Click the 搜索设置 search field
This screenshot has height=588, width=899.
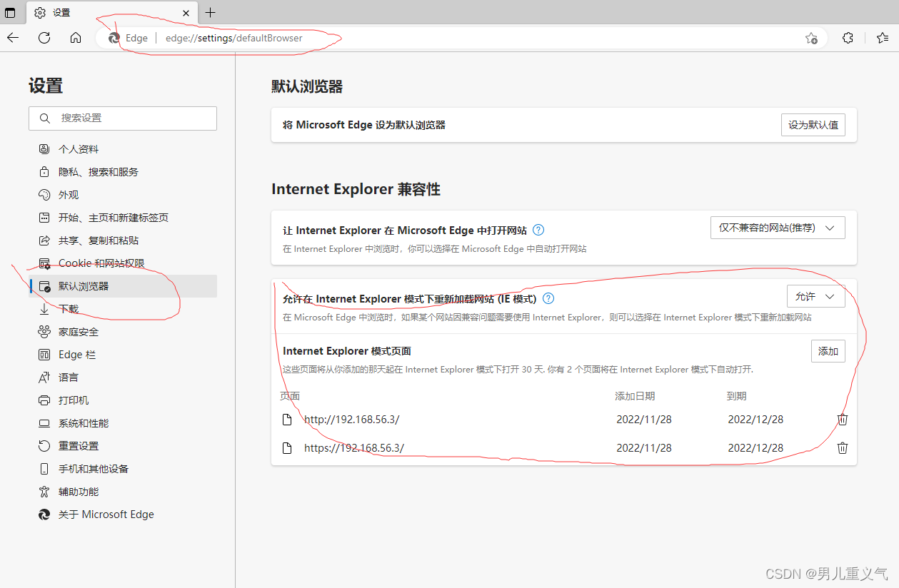coord(122,118)
